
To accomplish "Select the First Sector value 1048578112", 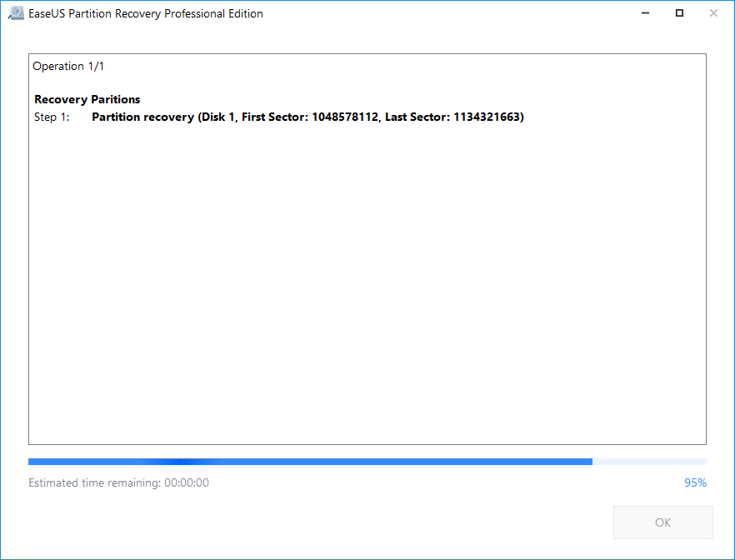I will [x=345, y=117].
